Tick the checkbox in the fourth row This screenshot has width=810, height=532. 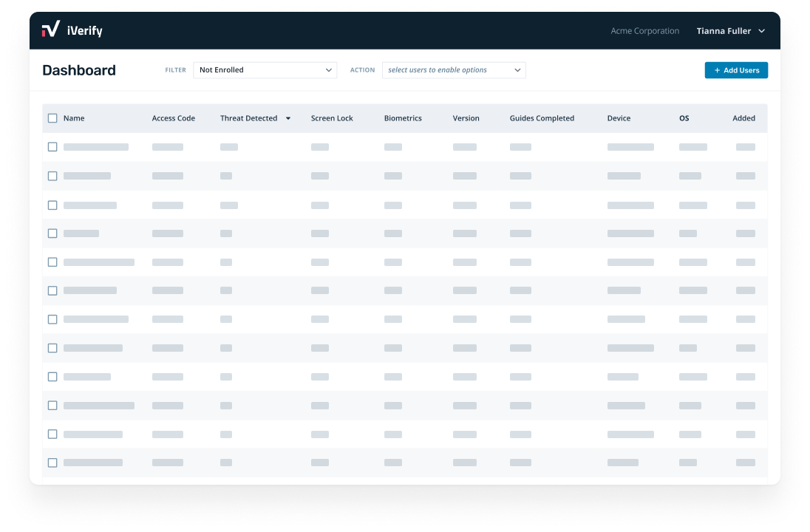[52, 233]
